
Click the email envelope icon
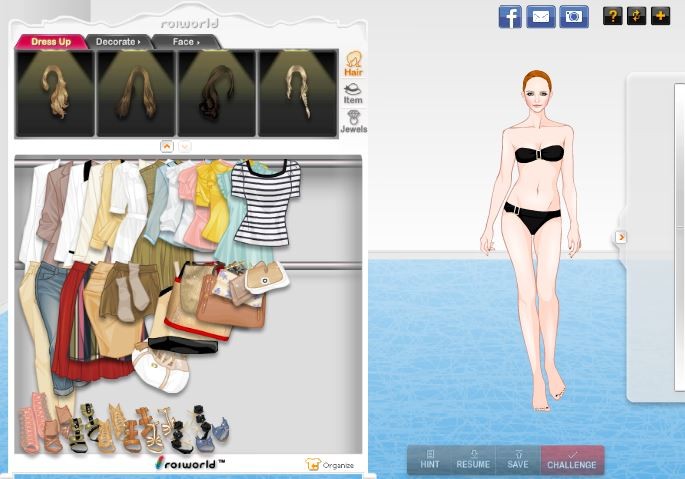(541, 17)
